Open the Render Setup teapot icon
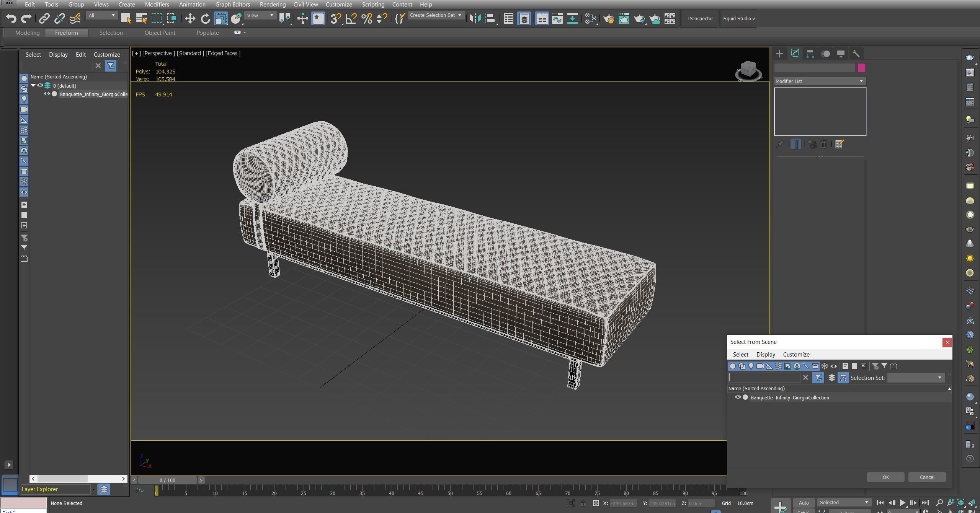Screen dimensions: 980x513 609,18
